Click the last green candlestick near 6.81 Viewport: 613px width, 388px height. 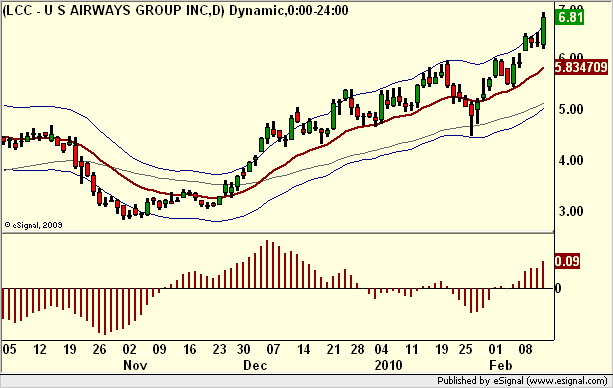pyautogui.click(x=543, y=31)
